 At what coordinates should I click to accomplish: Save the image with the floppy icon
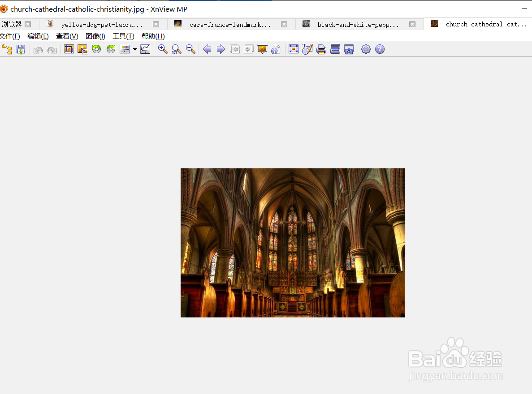pos(21,49)
